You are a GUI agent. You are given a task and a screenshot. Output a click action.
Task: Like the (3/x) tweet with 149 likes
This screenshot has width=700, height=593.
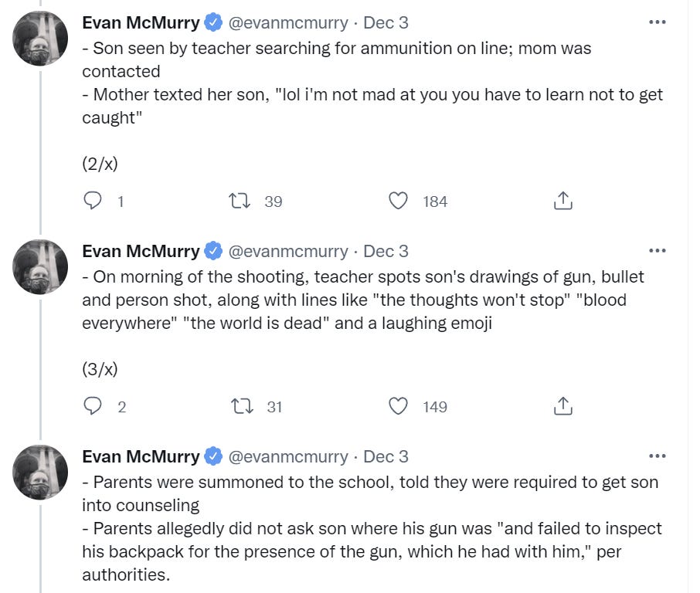[x=398, y=406]
